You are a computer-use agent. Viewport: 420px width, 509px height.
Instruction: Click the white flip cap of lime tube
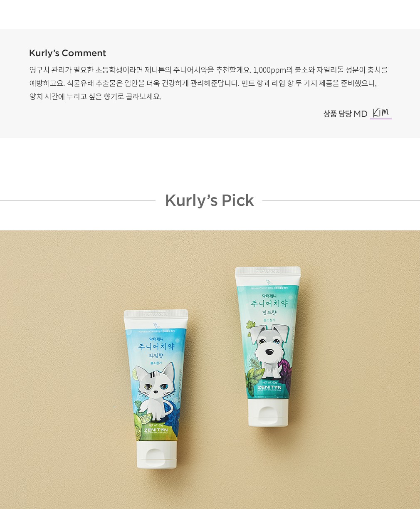(157, 455)
